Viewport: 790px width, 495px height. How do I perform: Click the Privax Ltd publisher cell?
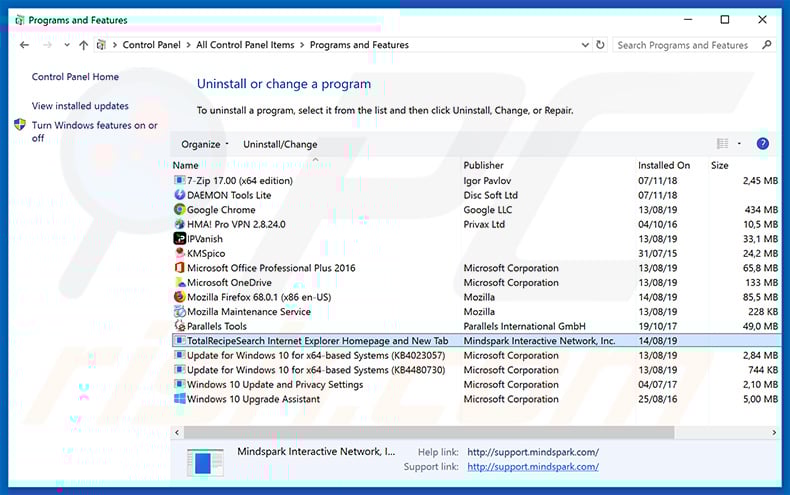484,224
